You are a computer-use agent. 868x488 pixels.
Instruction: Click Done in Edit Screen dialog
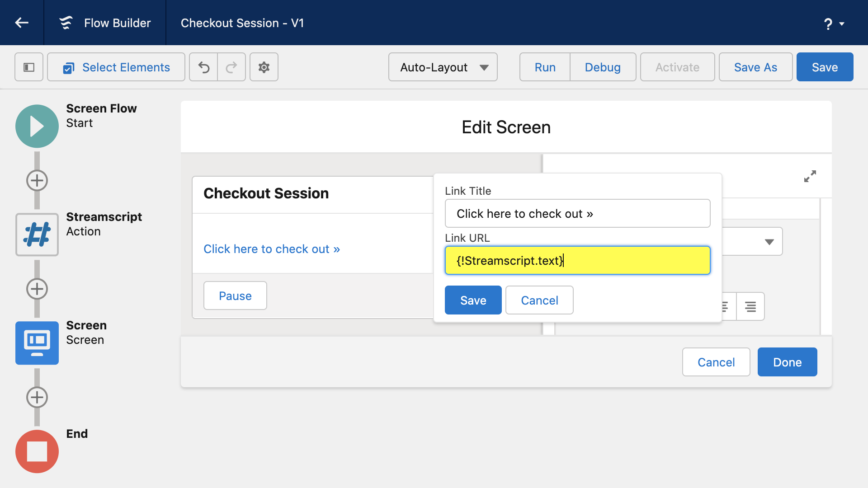point(787,362)
